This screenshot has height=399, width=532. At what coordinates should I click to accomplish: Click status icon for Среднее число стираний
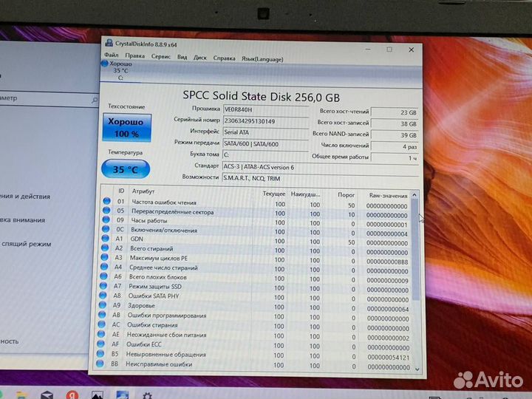104,267
